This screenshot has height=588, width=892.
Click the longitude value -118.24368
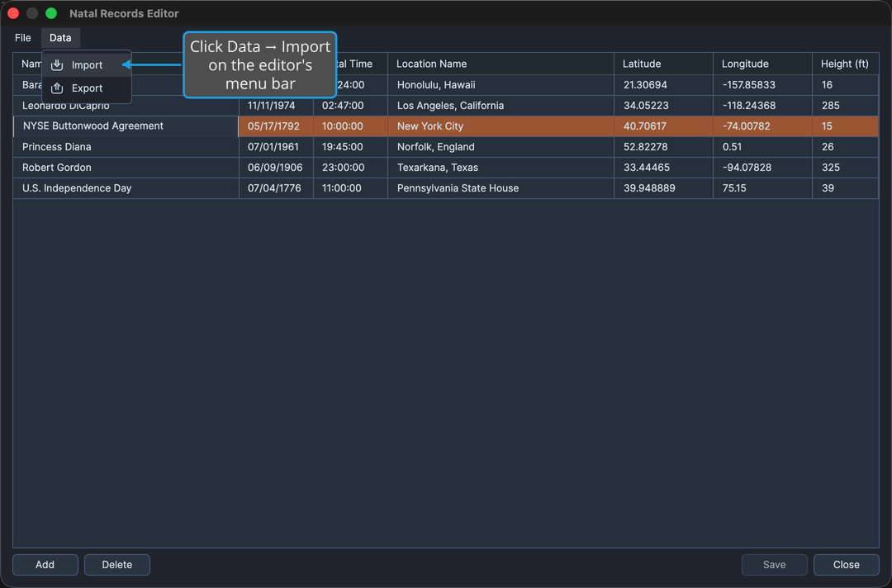point(762,106)
